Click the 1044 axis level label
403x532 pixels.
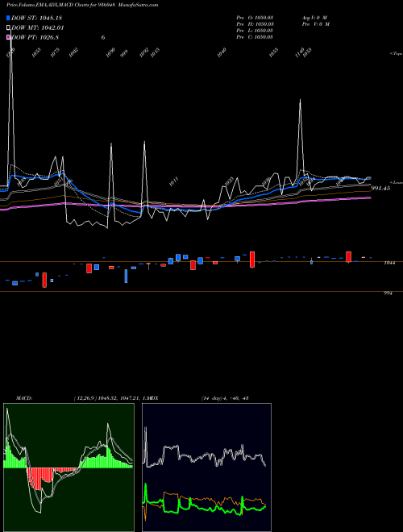pos(388,263)
